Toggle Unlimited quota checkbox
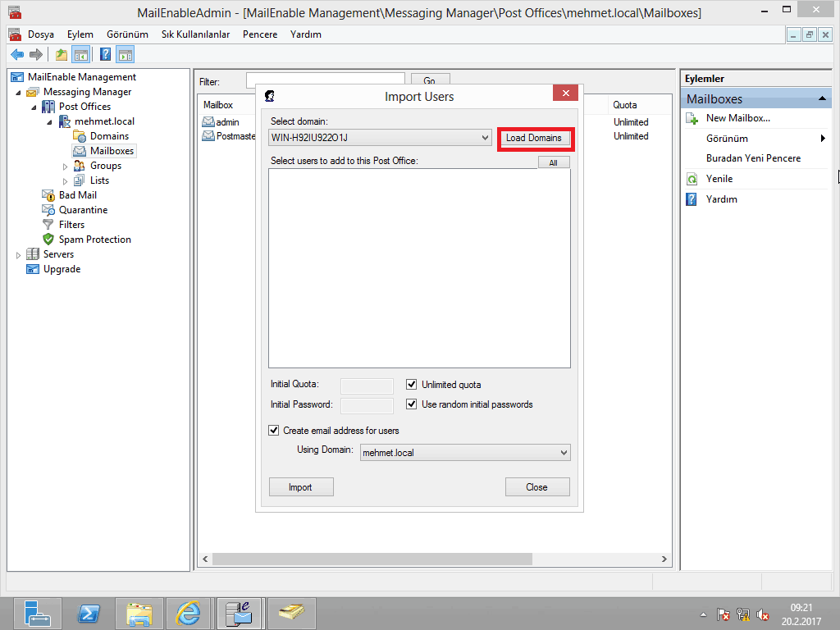This screenshot has width=840, height=630. point(412,384)
